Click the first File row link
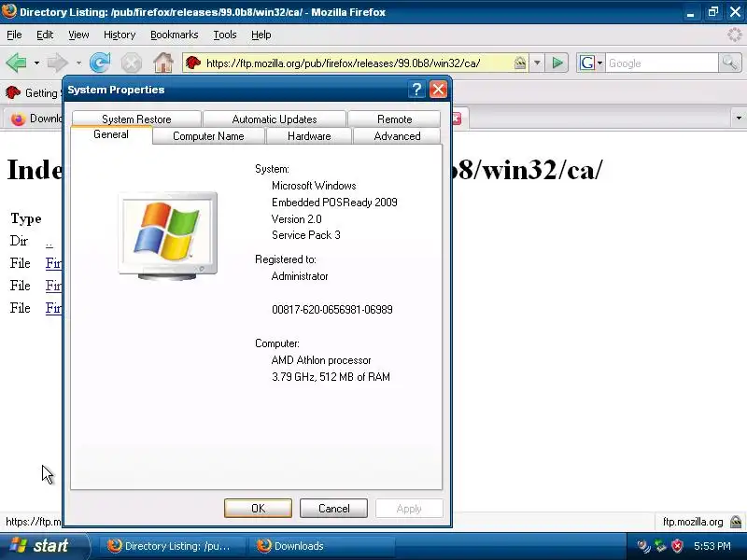Viewport: 747px width, 560px height. [53, 263]
